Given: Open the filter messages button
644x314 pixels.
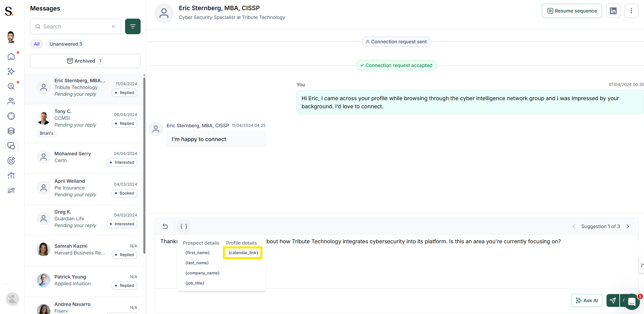Looking at the screenshot, I should [133, 26].
